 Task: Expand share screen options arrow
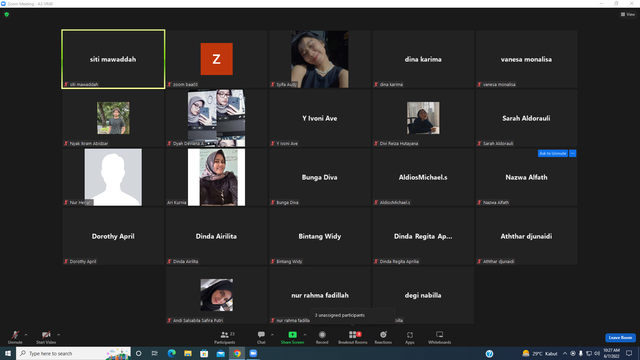click(x=305, y=335)
